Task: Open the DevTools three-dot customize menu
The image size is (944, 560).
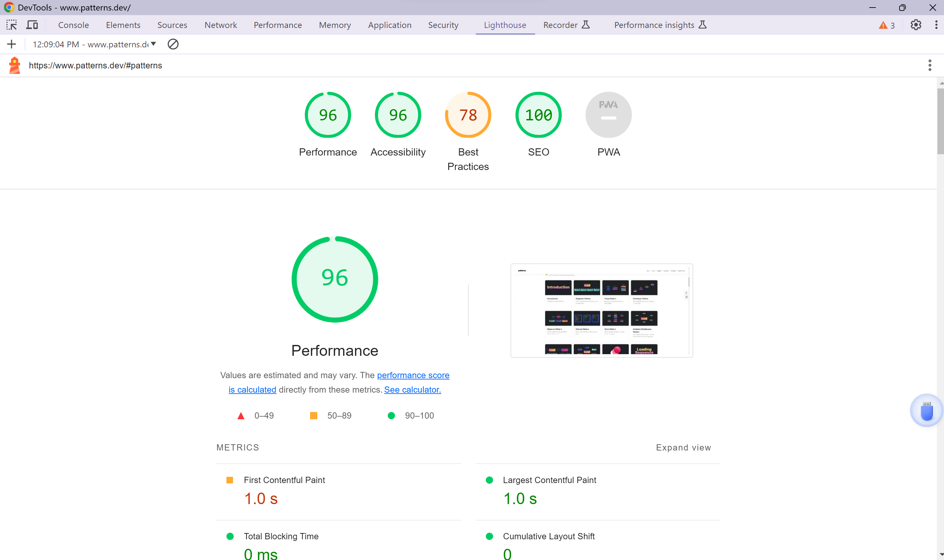Action: [x=936, y=25]
